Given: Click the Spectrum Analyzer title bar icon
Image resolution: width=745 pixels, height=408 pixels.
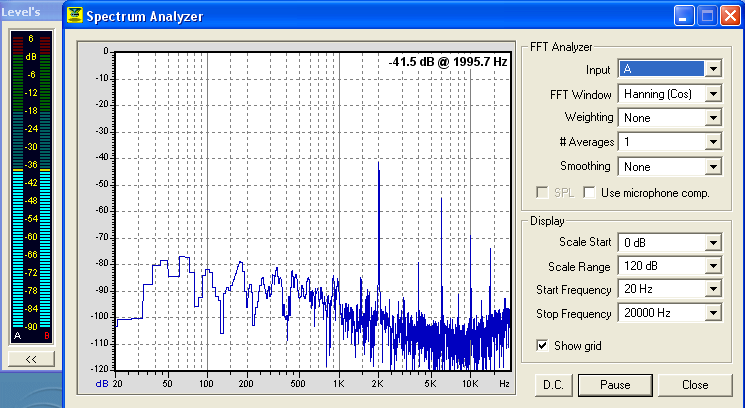Looking at the screenshot, I should pyautogui.click(x=75, y=16).
